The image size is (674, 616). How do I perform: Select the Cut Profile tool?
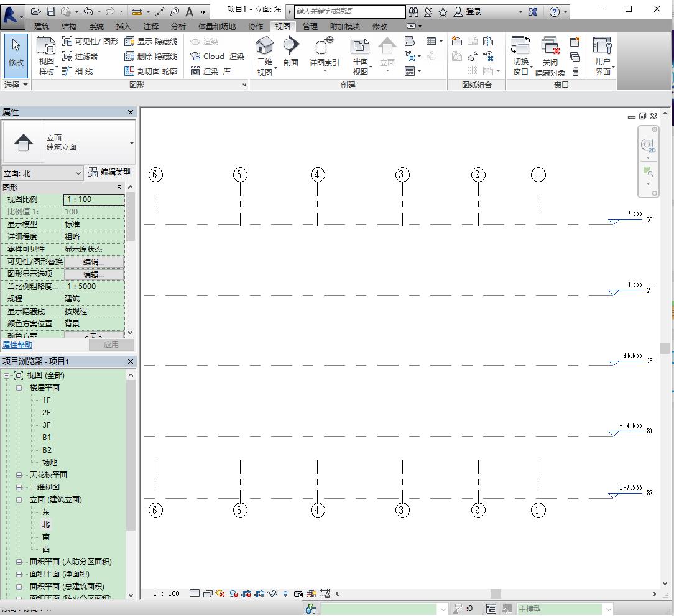151,71
